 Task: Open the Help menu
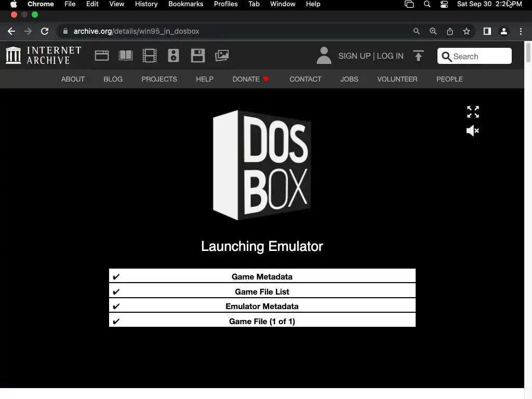click(313, 4)
